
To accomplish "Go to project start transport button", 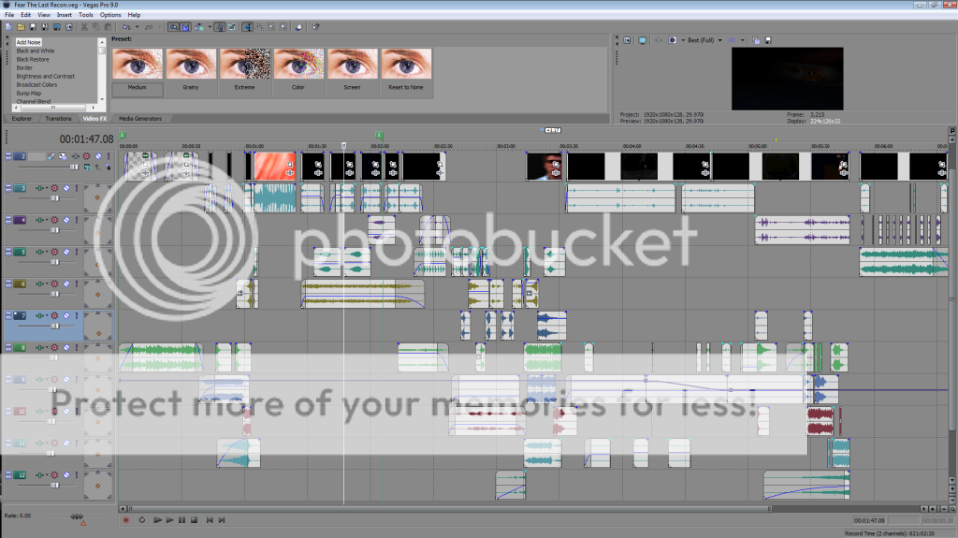I will point(210,520).
